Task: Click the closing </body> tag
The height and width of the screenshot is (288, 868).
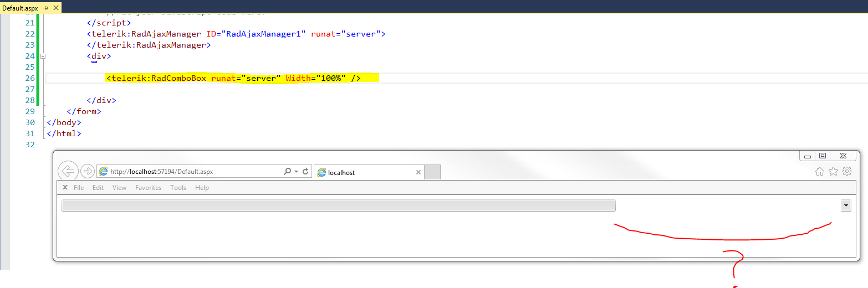Action: [64, 122]
